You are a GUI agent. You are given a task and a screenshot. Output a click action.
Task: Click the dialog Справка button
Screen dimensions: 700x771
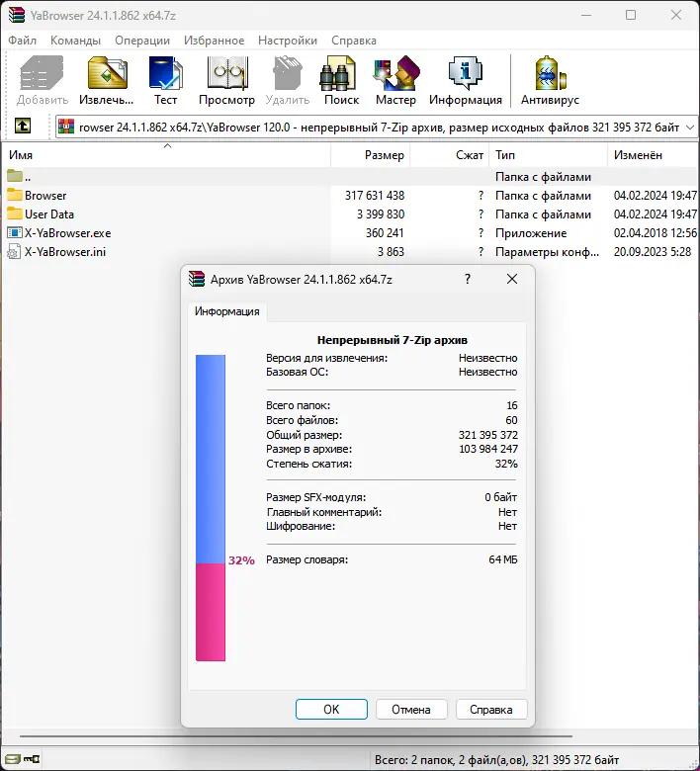point(491,709)
